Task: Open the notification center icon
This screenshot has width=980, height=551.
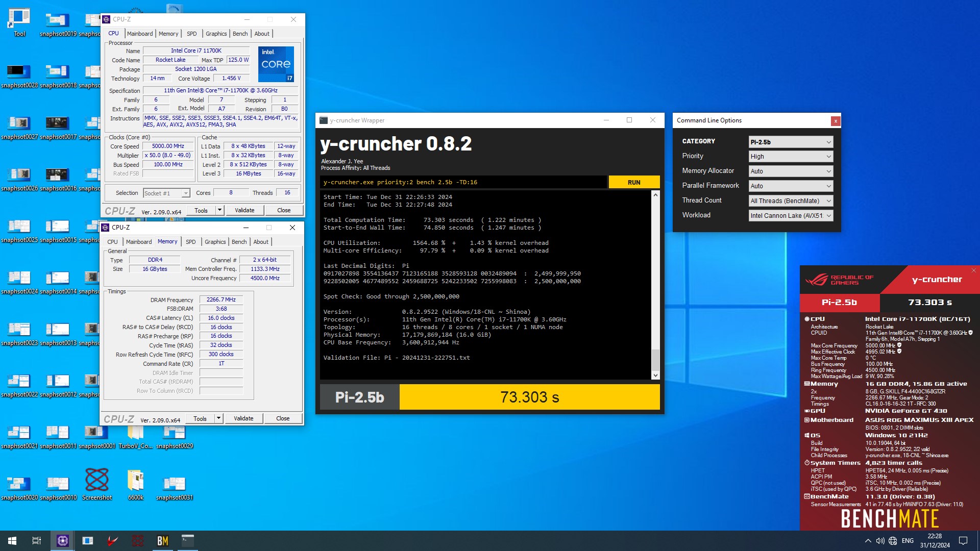Action: pyautogui.click(x=963, y=541)
